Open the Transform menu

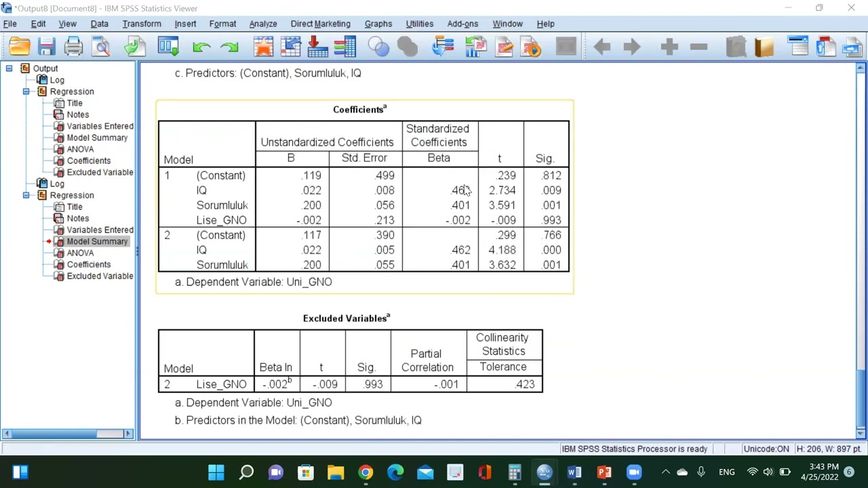pyautogui.click(x=142, y=24)
